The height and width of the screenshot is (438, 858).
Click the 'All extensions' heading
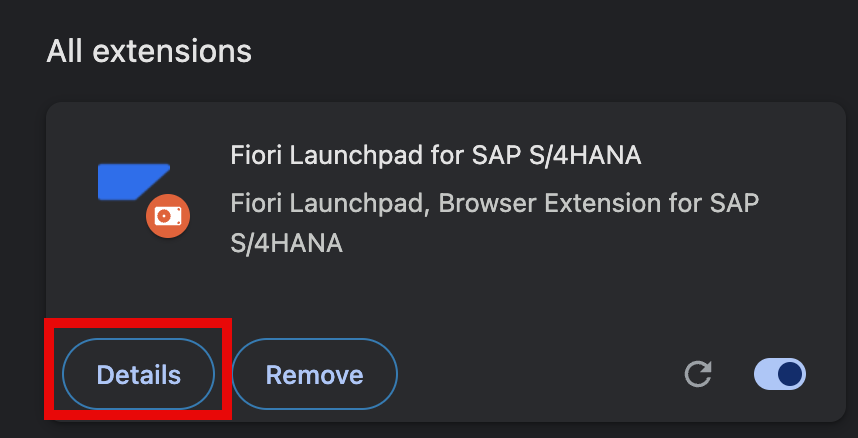149,51
